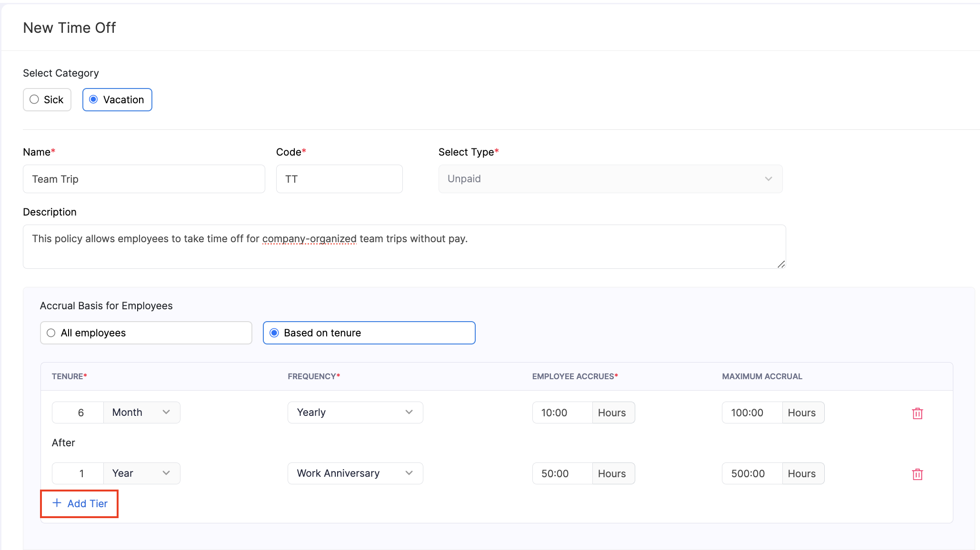Delete the 6 Month tenure tier
The height and width of the screenshot is (550, 980).
(917, 413)
